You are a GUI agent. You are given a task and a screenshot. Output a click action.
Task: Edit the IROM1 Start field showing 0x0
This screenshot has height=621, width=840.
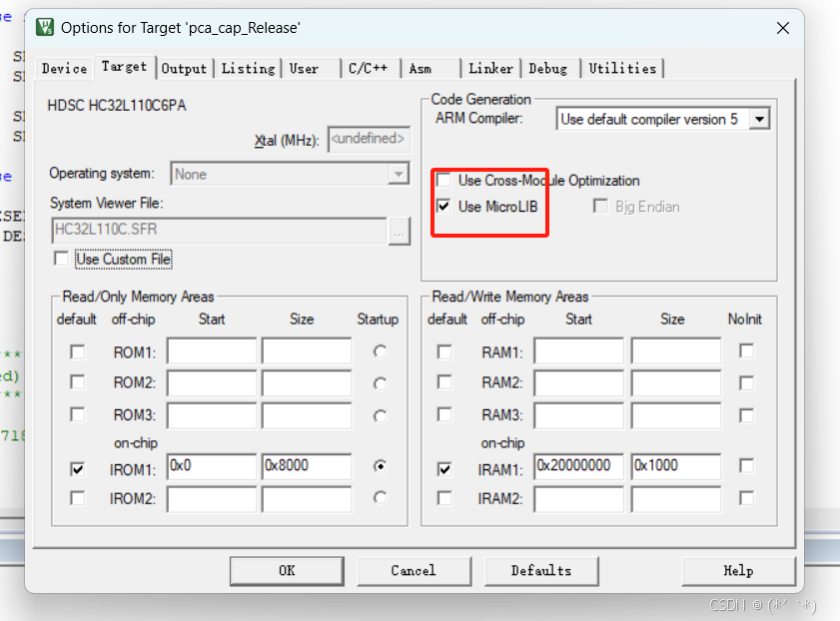coord(212,466)
